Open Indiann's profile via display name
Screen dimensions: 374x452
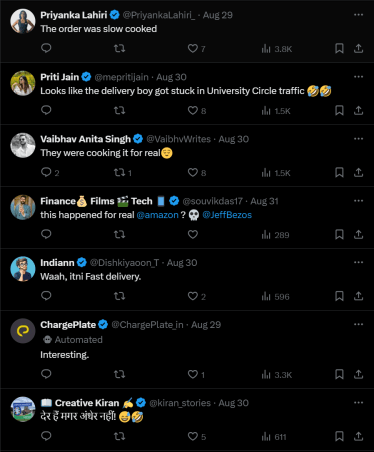(x=57, y=263)
